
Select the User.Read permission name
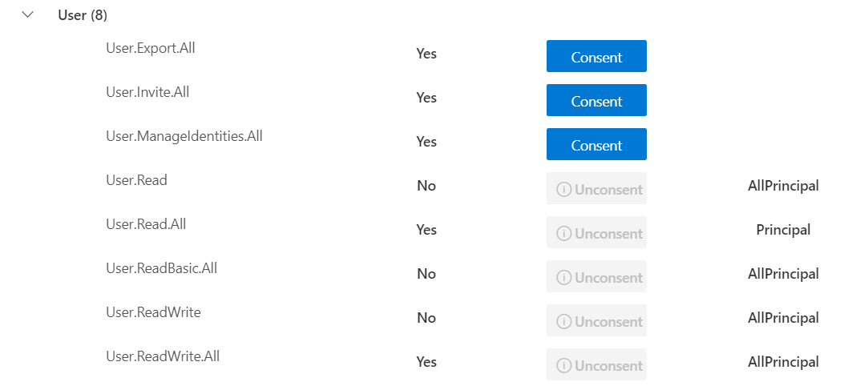(137, 180)
